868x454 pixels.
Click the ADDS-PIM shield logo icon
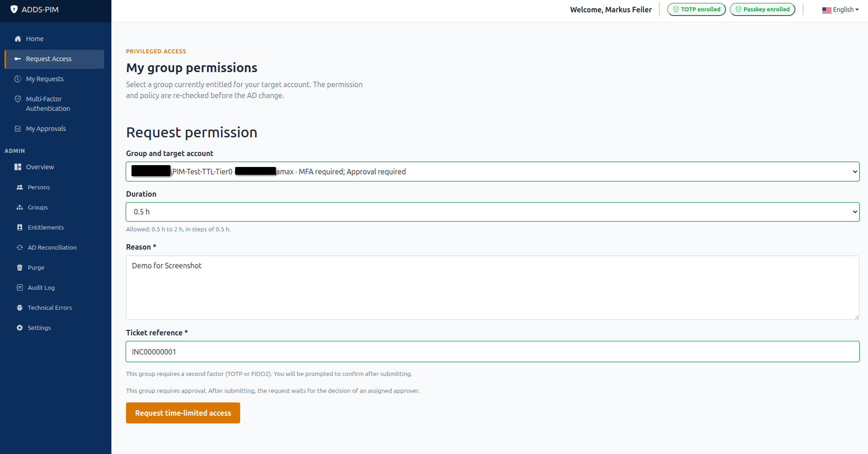click(x=14, y=9)
